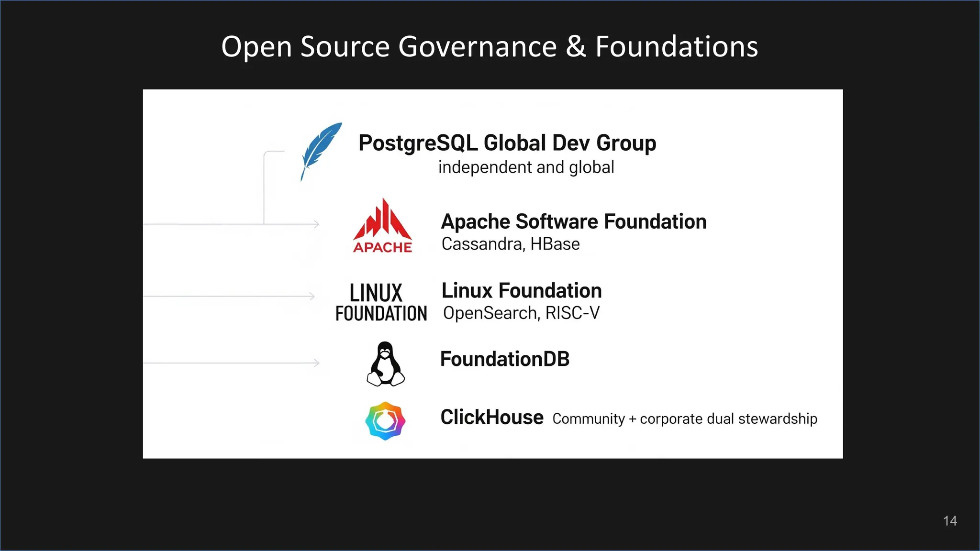
Task: Click Apache Software Foundation heading
Action: pos(573,221)
